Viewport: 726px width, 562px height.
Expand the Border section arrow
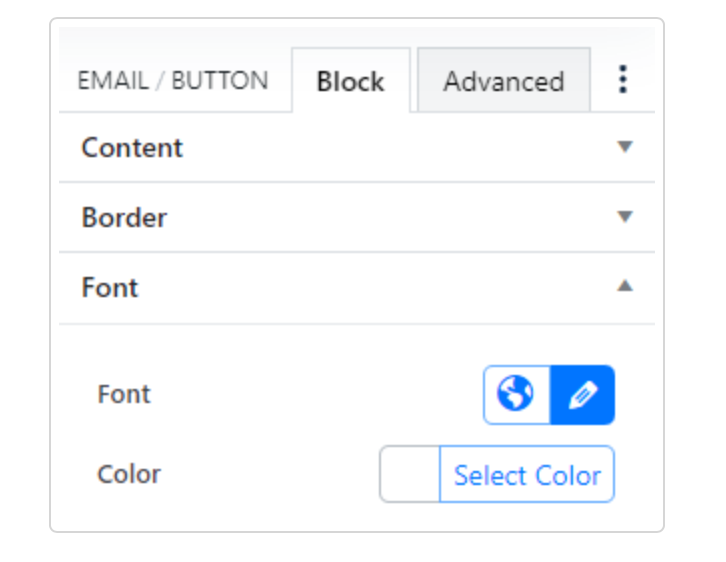click(625, 217)
